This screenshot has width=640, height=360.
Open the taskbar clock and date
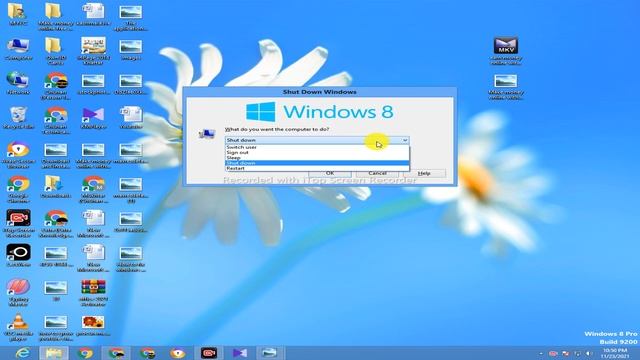tap(615, 353)
